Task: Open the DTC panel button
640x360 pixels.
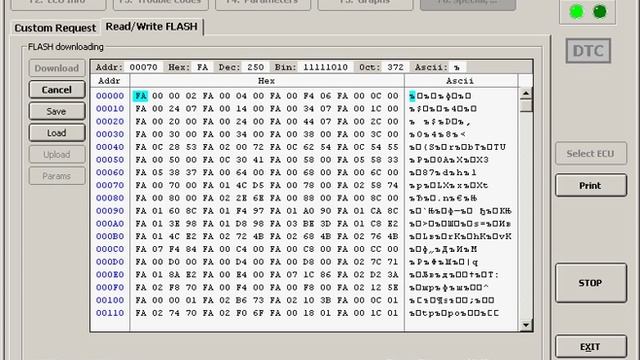Action: 588,51
